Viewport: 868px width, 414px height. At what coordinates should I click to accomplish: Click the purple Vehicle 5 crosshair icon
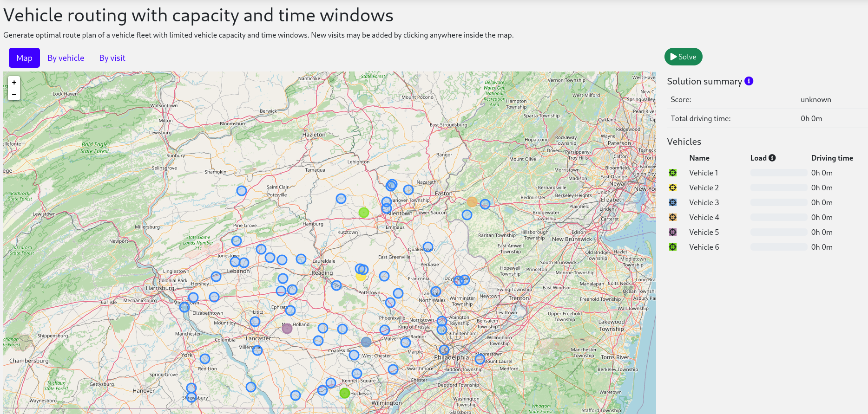coord(672,232)
